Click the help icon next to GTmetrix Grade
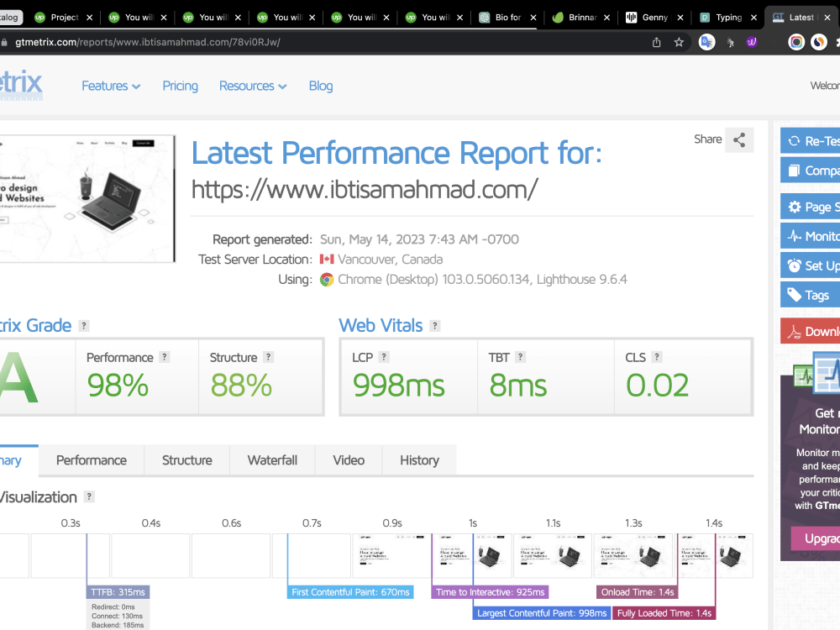Image resolution: width=840 pixels, height=630 pixels. tap(83, 326)
